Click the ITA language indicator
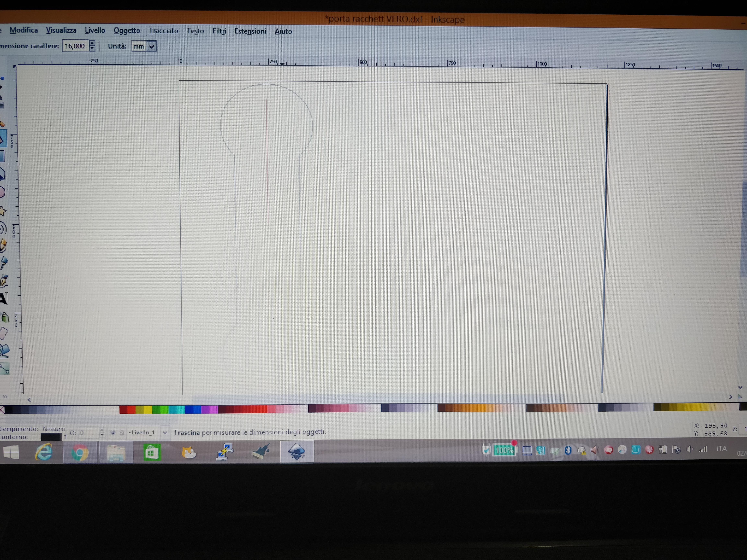 [722, 449]
